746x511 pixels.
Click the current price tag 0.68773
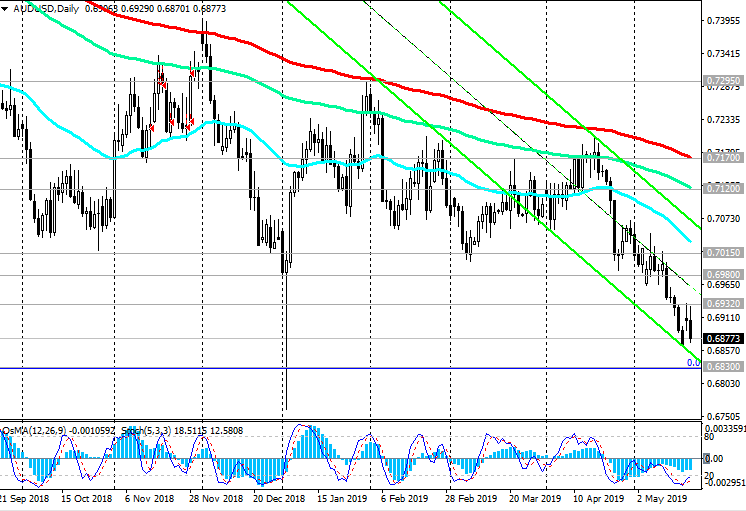pos(721,339)
